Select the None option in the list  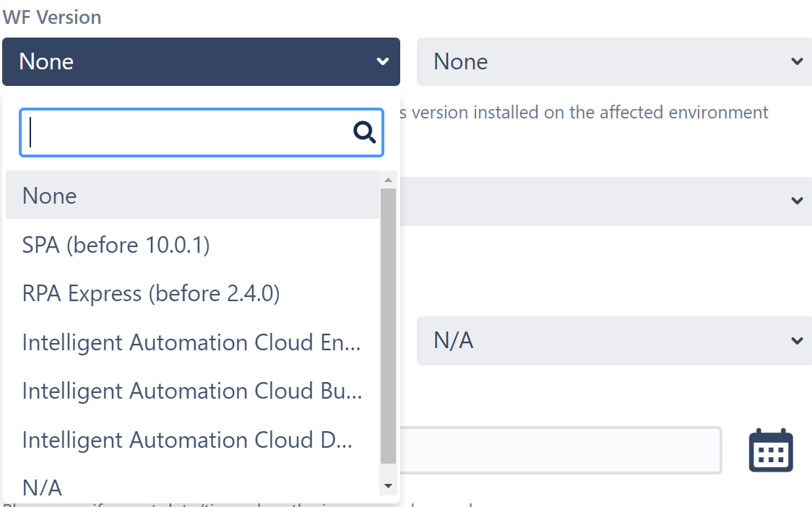193,195
